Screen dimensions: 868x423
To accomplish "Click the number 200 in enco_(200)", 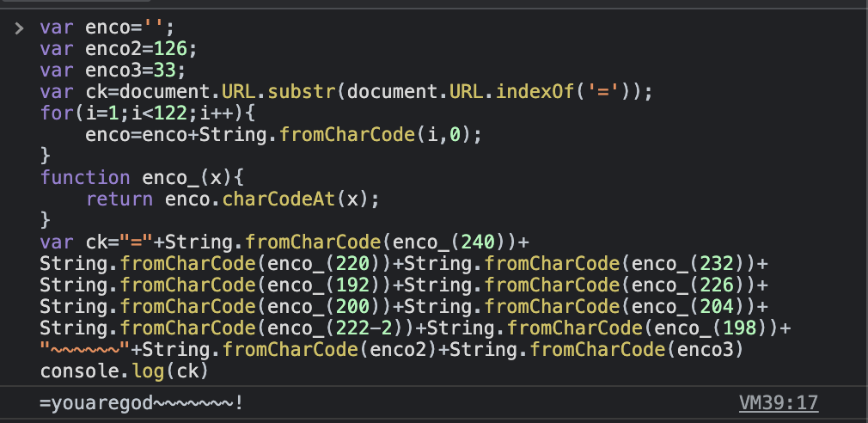I will pyautogui.click(x=352, y=307).
